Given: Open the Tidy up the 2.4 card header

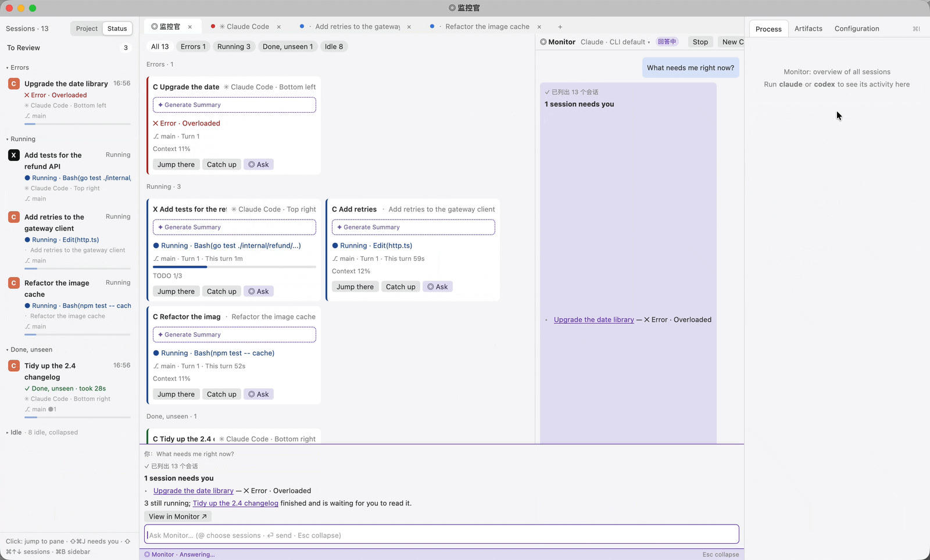Looking at the screenshot, I should click(x=234, y=439).
